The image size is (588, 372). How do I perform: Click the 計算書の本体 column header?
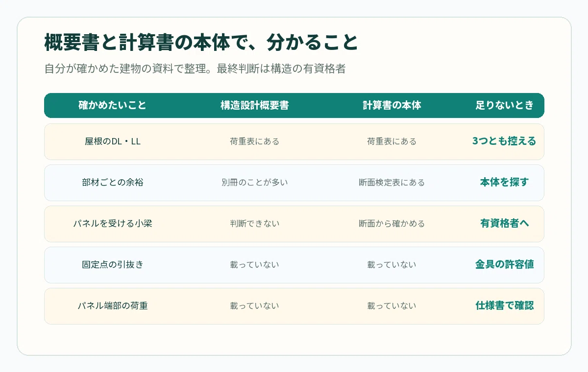click(392, 105)
